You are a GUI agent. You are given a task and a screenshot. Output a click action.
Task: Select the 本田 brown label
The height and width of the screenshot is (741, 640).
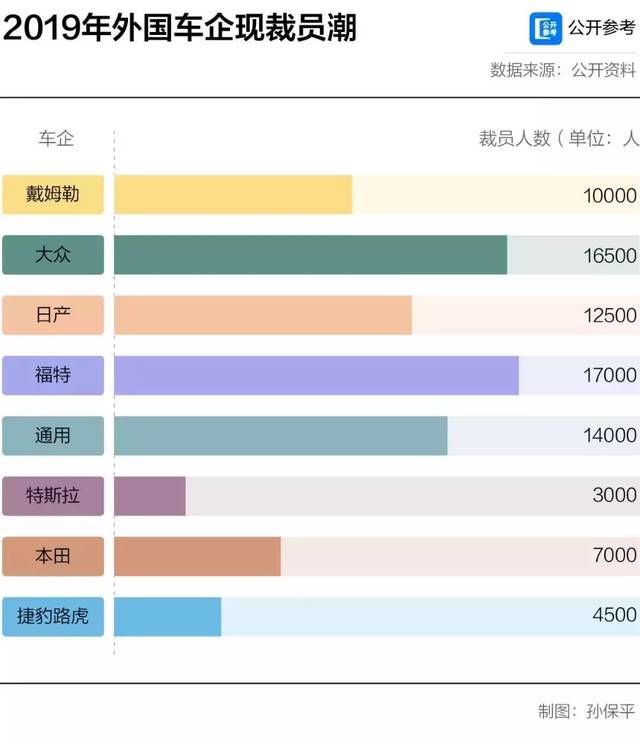53,556
